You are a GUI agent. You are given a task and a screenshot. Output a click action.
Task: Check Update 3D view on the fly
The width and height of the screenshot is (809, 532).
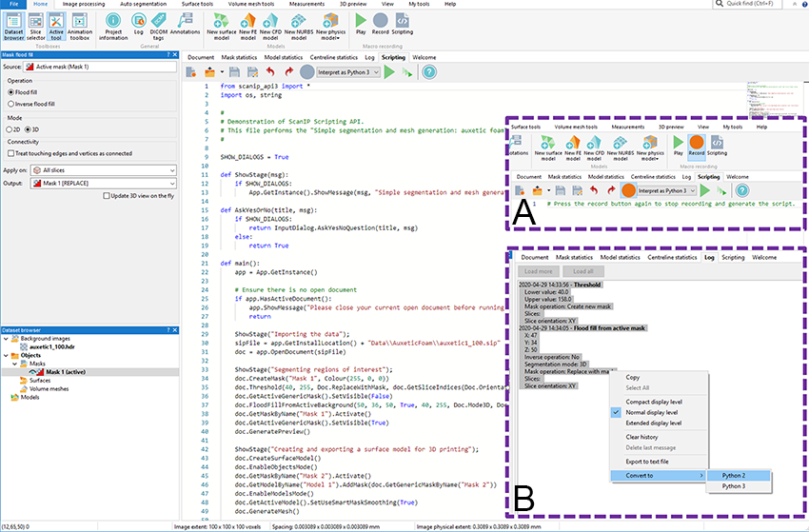point(105,195)
